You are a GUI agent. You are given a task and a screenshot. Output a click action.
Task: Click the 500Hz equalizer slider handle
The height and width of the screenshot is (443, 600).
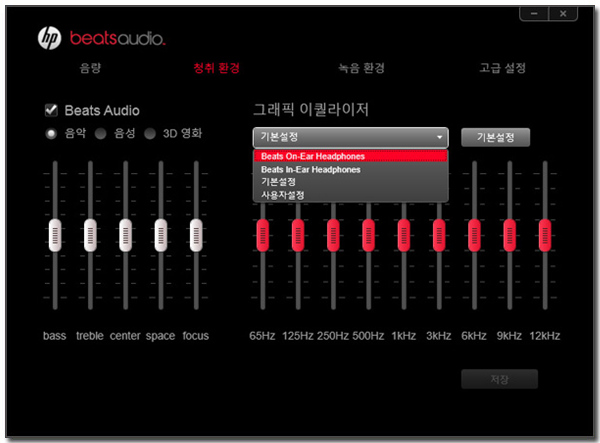point(368,235)
